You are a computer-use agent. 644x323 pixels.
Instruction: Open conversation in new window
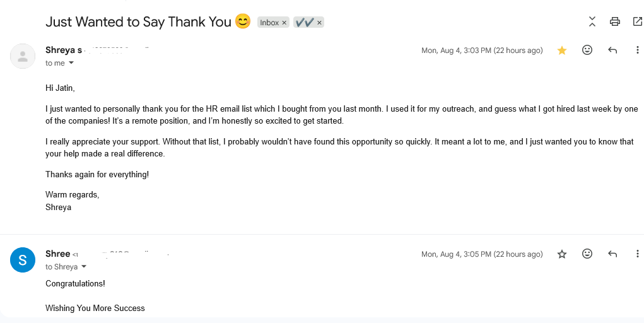(x=638, y=21)
